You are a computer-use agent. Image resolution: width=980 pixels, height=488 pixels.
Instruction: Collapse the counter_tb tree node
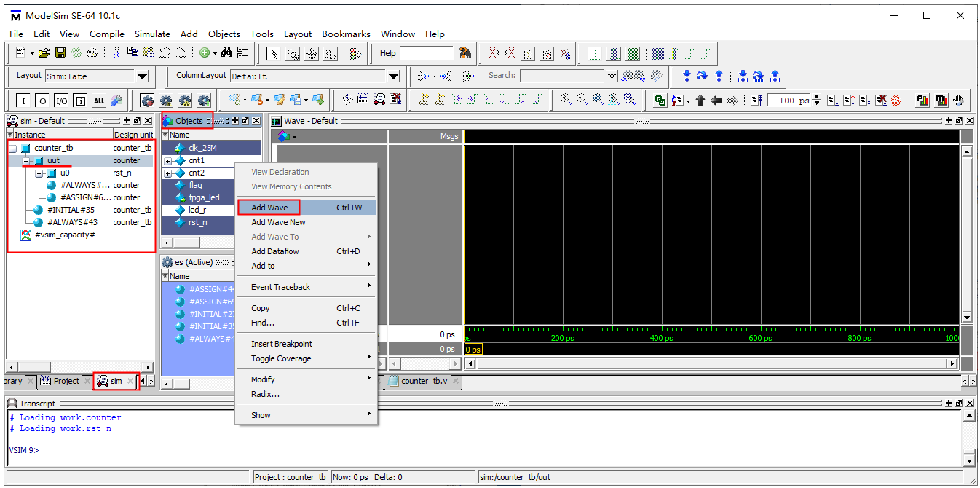[12, 149]
